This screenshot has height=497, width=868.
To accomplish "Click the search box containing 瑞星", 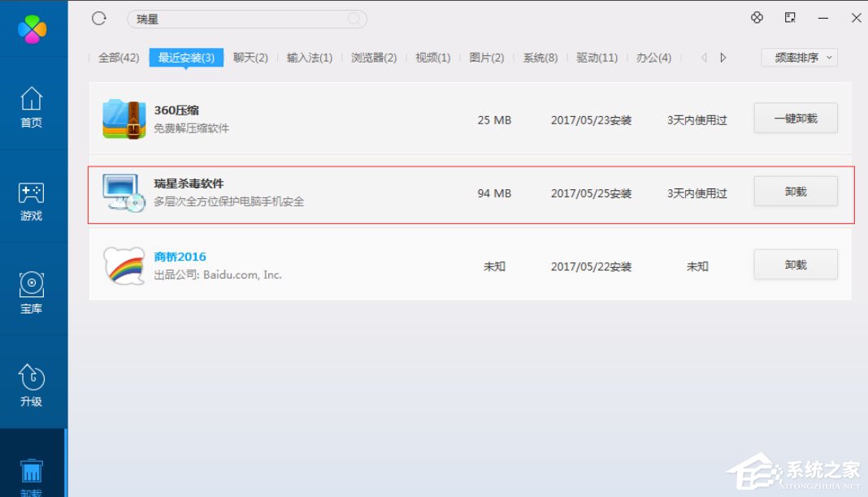I will click(244, 18).
